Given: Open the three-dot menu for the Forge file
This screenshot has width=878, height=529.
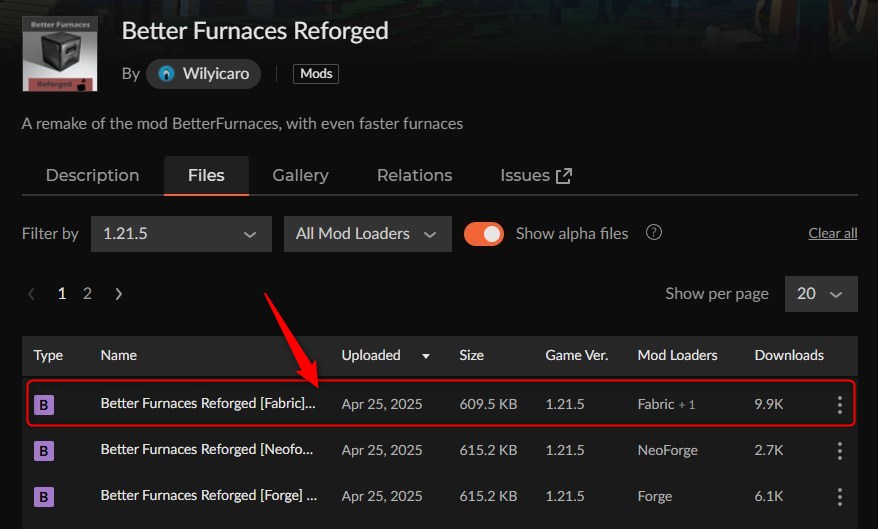Looking at the screenshot, I should pyautogui.click(x=839, y=497).
